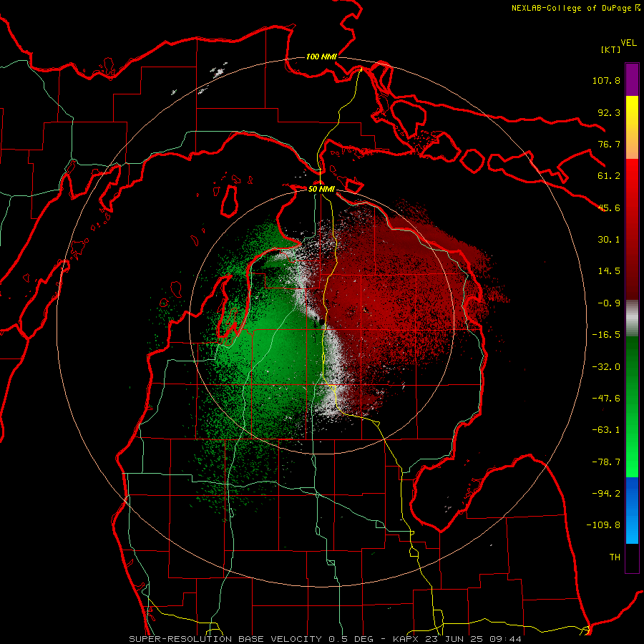The width and height of the screenshot is (644, 644).
Task: Click the 50 NMI range ring label
Action: 321,189
